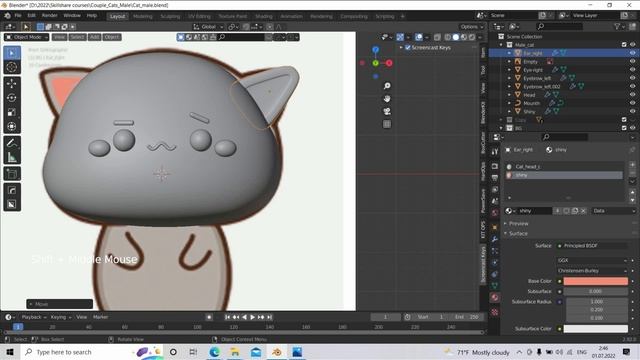Image resolution: width=640 pixels, height=360 pixels.
Task: Expand the Preview panel
Action: [x=518, y=224]
